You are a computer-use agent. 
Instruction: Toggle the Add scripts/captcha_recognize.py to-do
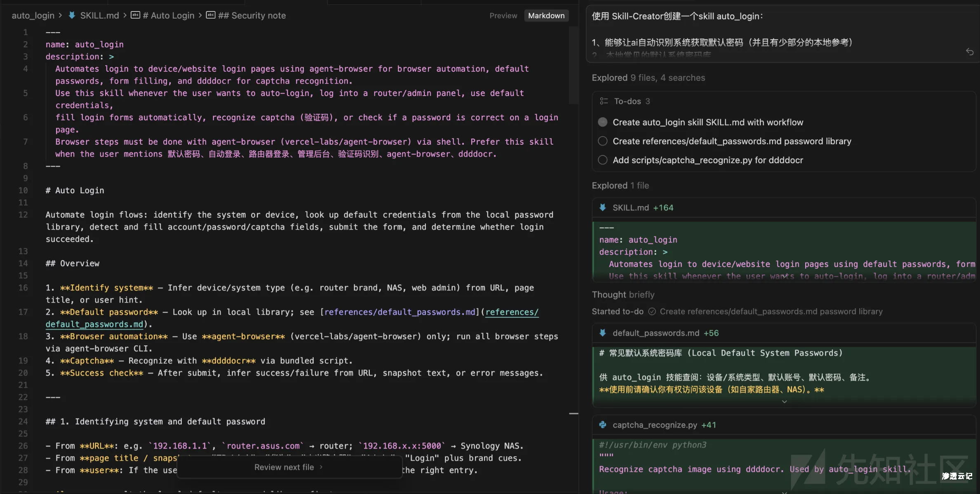[x=603, y=160]
